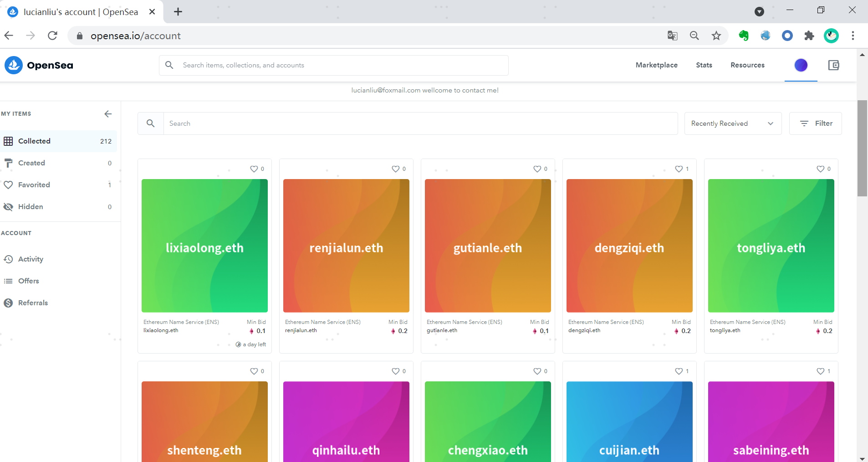This screenshot has height=462, width=868.
Task: Collapse the My Items sidebar arrow
Action: 108,114
